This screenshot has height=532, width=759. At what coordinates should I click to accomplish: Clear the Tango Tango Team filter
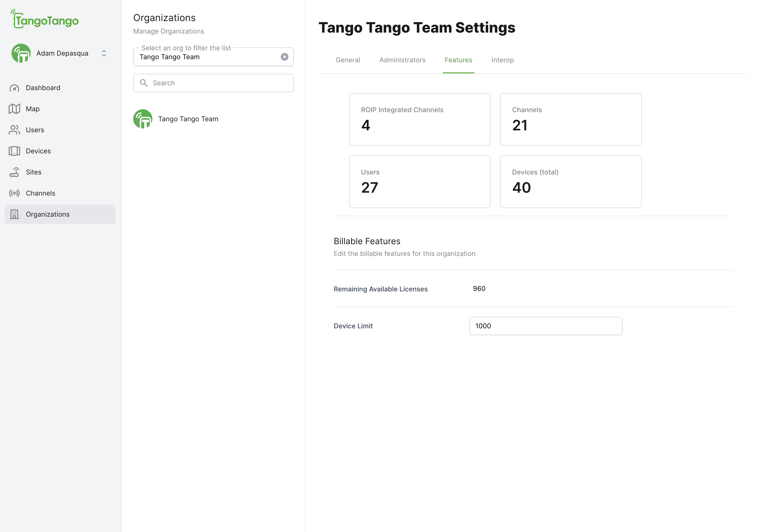click(x=284, y=57)
